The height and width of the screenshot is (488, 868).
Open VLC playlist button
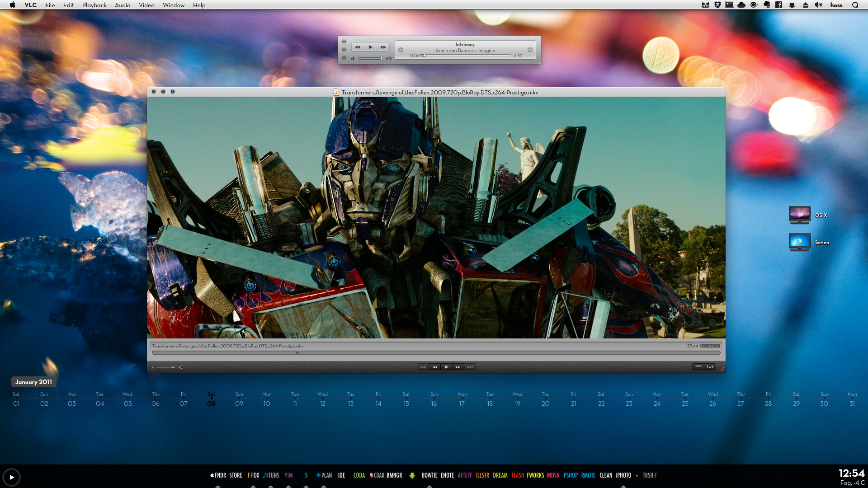click(698, 367)
